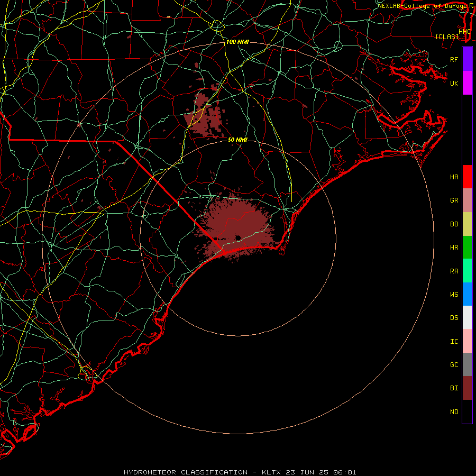
Task: Click the ND legend label
Action: point(454,412)
